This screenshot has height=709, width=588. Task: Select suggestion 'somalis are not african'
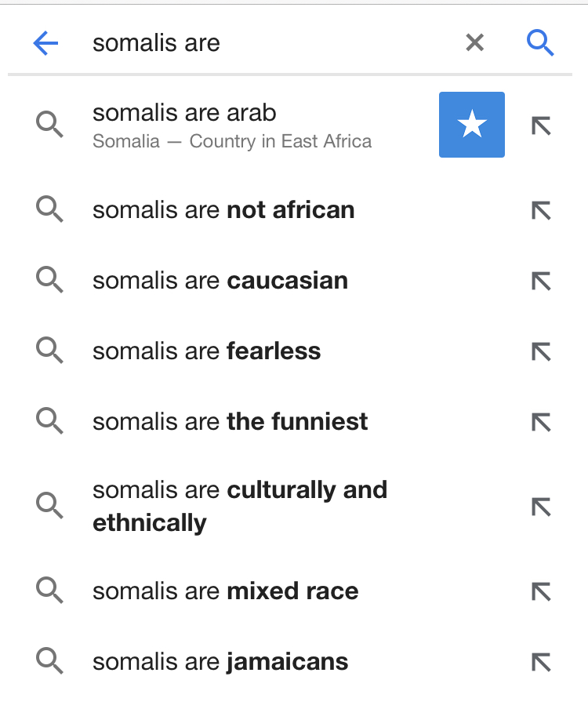(223, 210)
